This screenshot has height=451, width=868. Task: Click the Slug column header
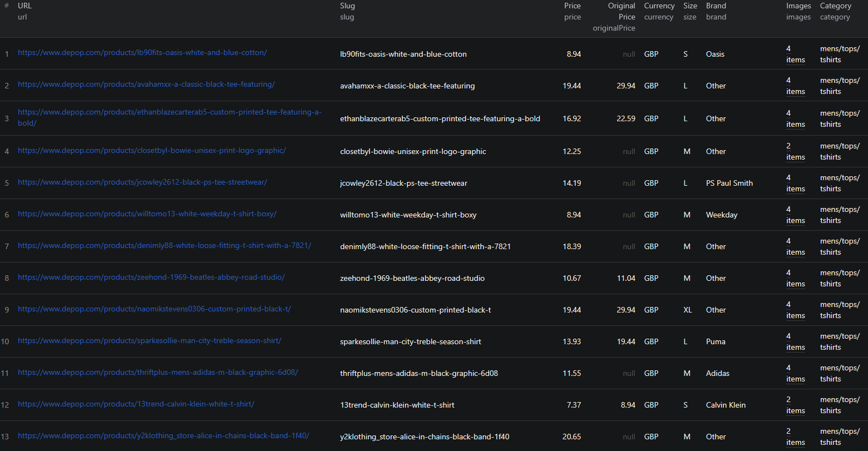tap(347, 6)
